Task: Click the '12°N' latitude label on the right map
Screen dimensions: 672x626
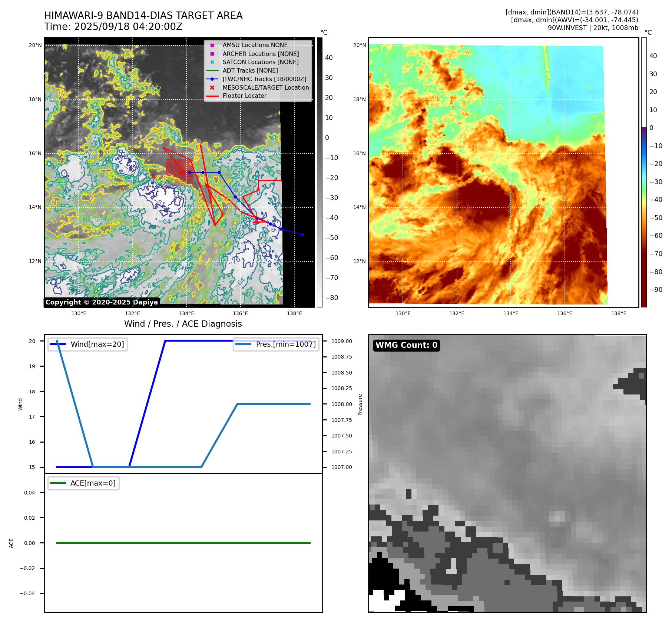Action: pos(360,261)
